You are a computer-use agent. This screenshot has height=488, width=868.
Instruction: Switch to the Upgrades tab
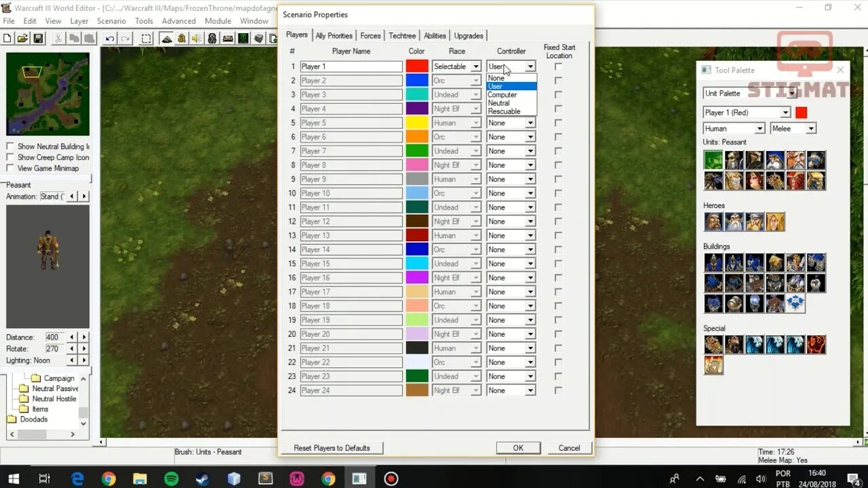[469, 36]
